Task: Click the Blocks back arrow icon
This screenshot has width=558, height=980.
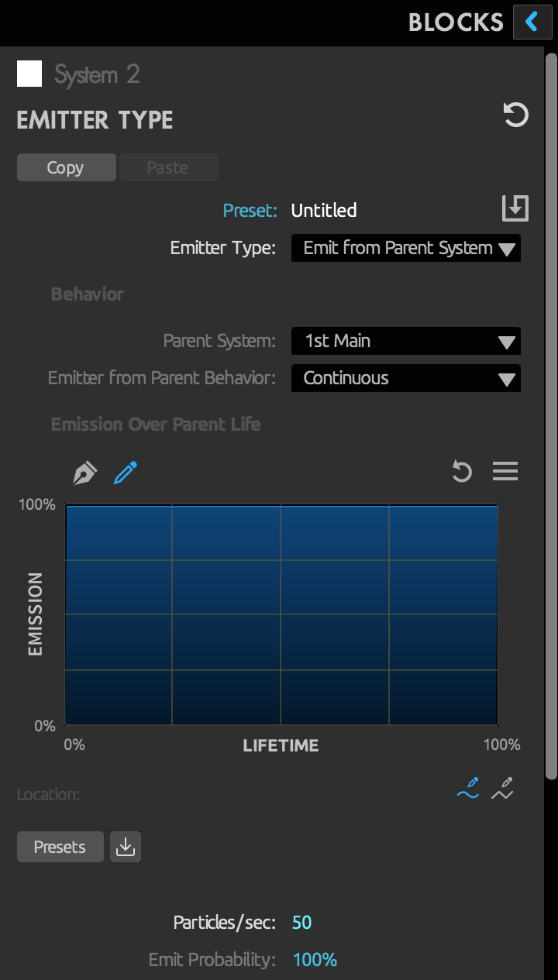Action: point(532,22)
